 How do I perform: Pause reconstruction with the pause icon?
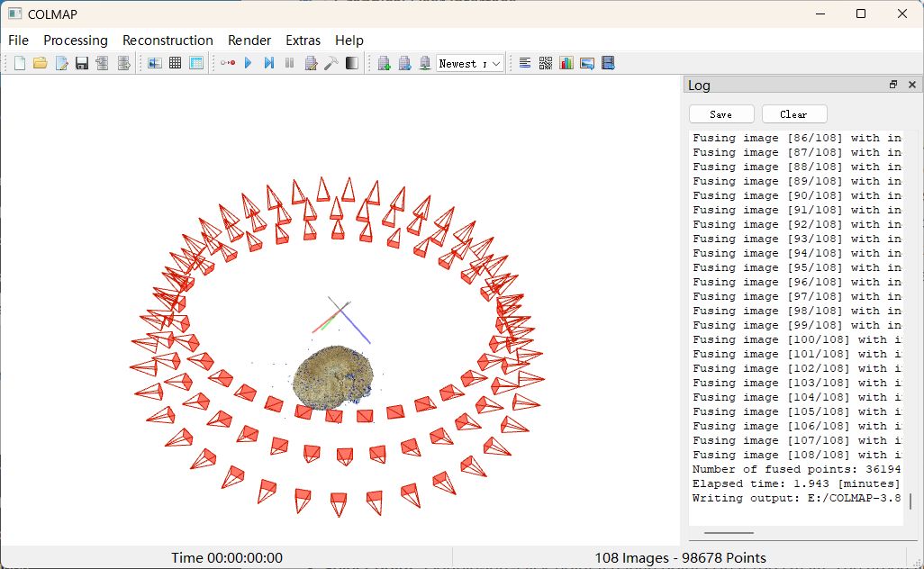pyautogui.click(x=289, y=63)
